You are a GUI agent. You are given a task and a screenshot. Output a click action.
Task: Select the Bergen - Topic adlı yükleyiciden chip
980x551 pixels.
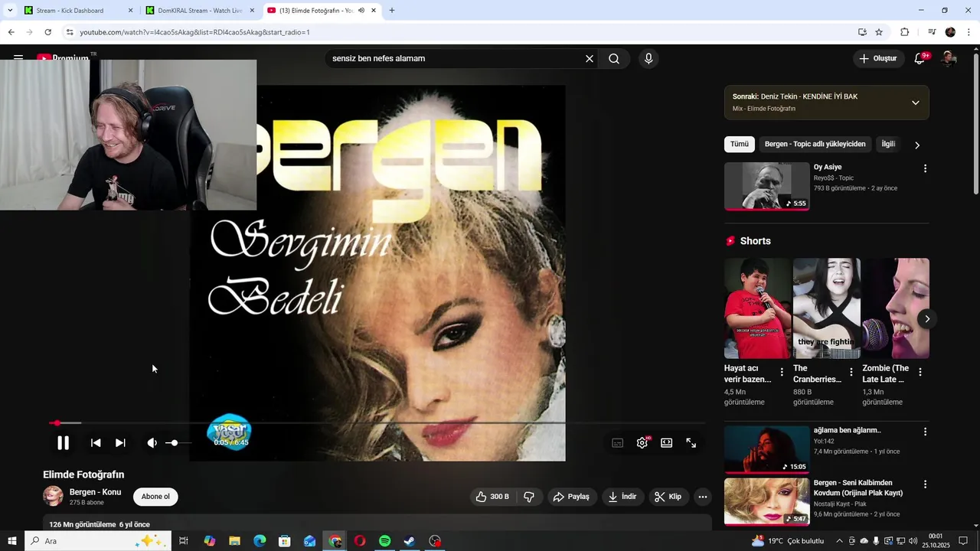tap(815, 144)
